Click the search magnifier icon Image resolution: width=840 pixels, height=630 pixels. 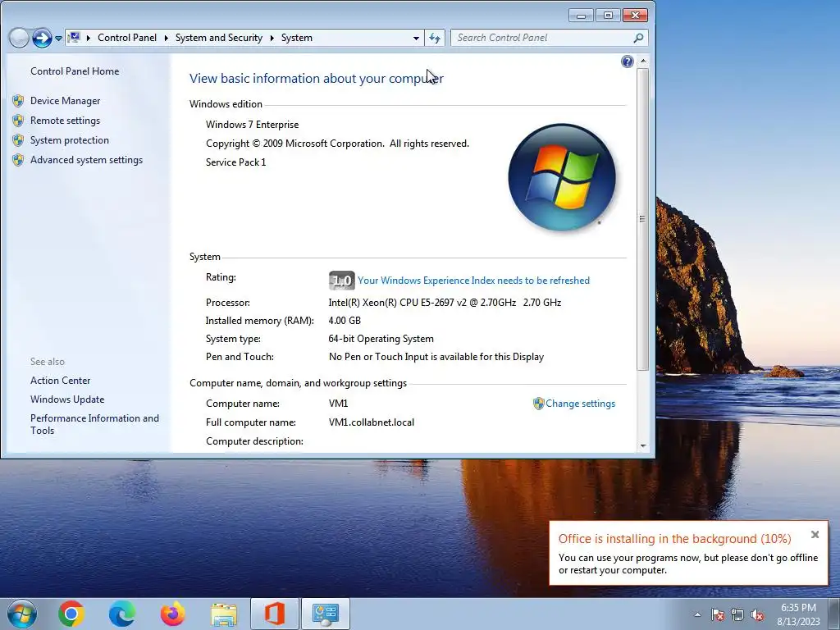point(638,38)
